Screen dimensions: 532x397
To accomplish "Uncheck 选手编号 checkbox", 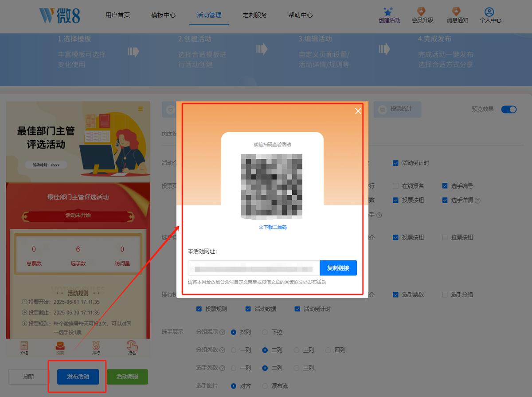I will click(445, 186).
